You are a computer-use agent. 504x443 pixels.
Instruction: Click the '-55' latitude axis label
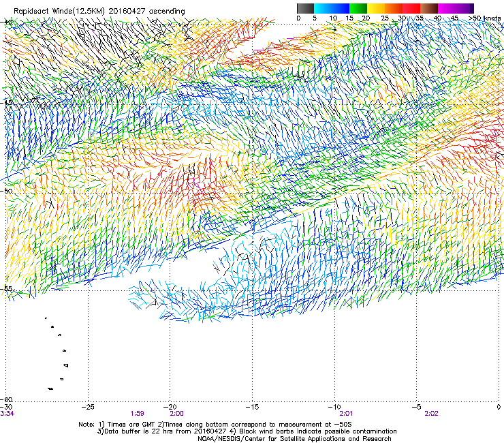click(x=7, y=288)
